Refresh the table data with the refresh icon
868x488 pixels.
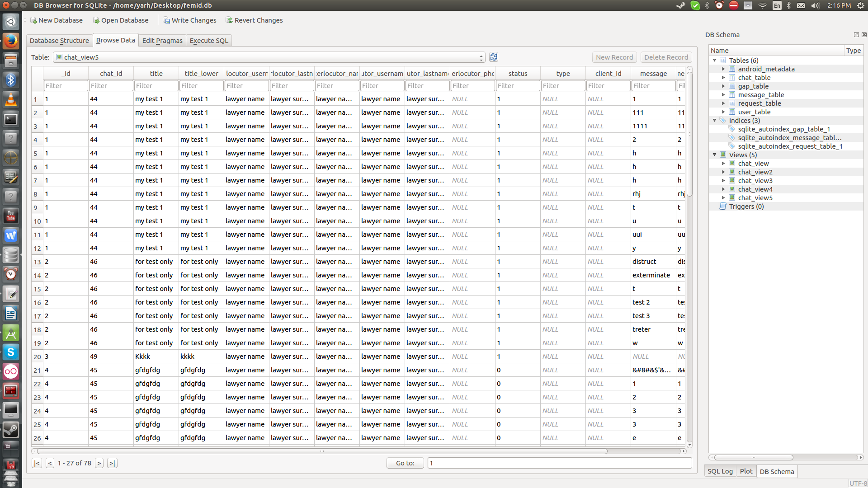[494, 57]
